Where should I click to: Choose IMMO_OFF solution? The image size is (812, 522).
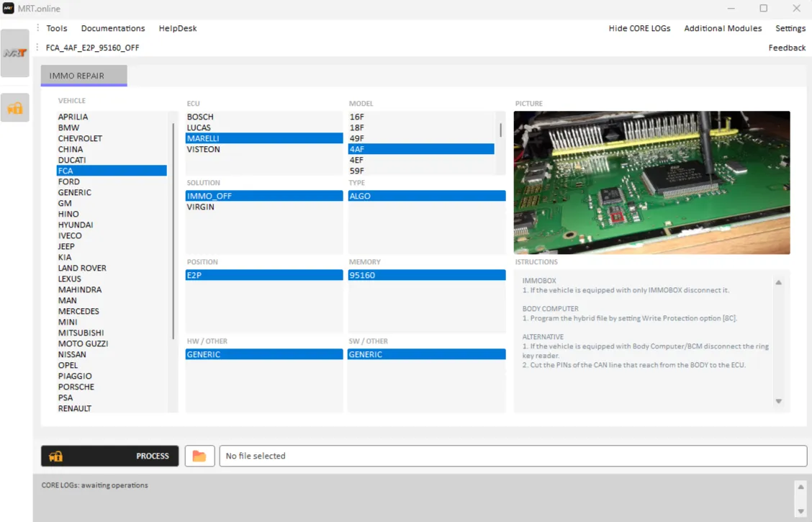click(x=264, y=196)
